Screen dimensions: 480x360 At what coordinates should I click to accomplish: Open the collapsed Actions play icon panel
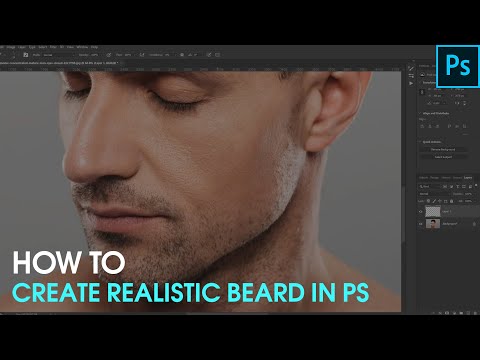[411, 83]
